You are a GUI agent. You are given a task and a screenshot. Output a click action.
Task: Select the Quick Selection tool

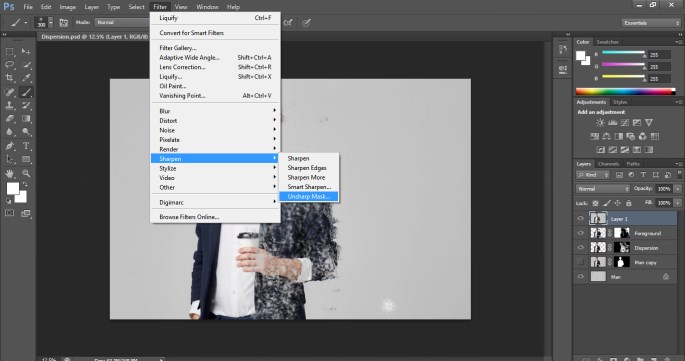pos(26,65)
